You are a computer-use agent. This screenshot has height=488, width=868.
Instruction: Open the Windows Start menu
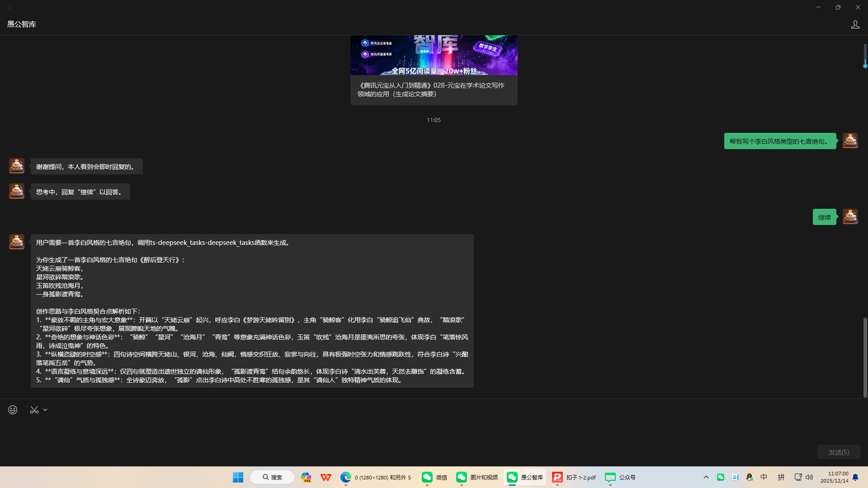click(238, 477)
